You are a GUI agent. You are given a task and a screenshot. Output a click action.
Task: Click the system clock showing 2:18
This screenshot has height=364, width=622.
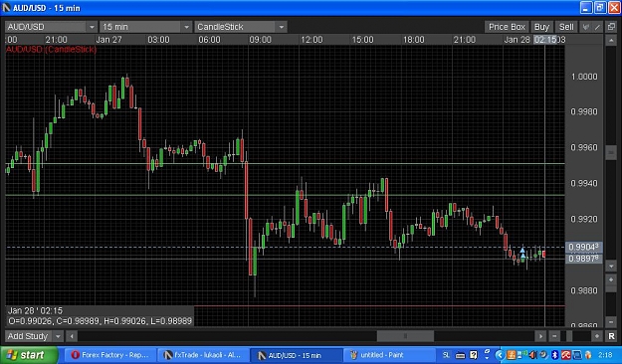(605, 355)
